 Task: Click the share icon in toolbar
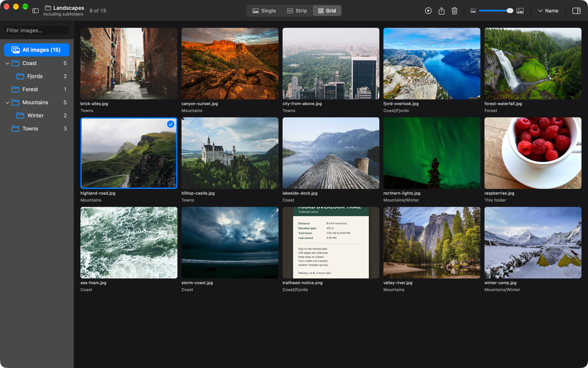441,11
